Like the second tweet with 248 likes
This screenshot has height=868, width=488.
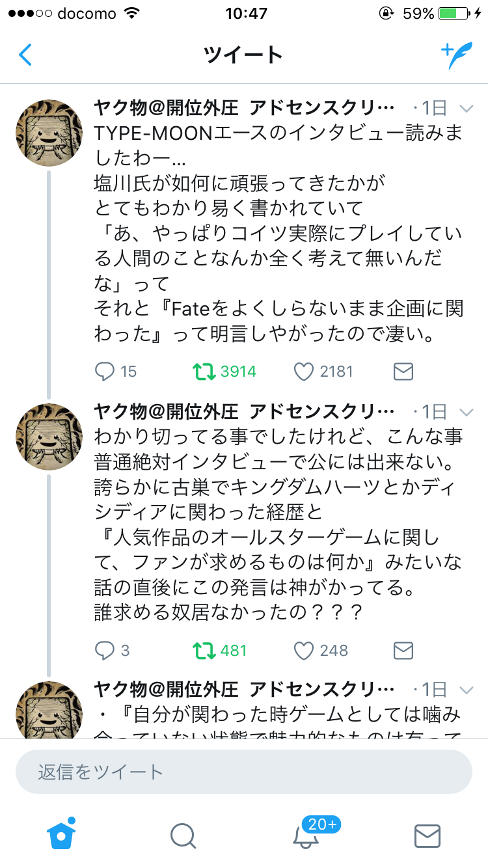(x=304, y=650)
